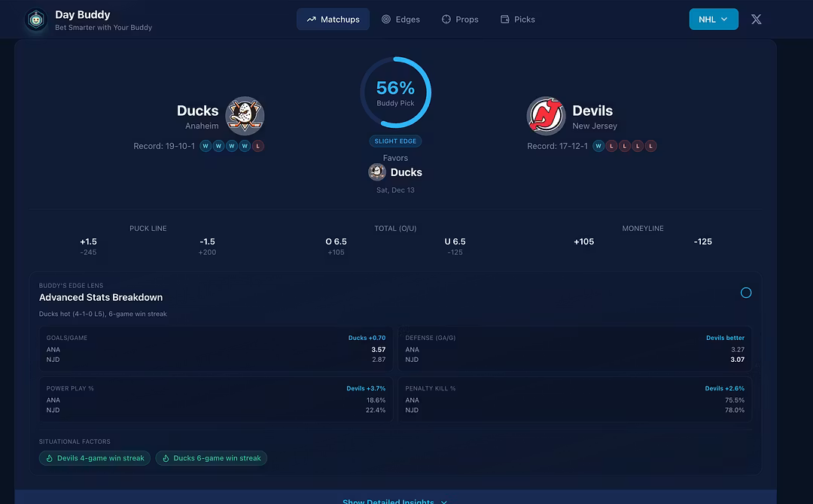Click the Anaheim Ducks team logo

click(x=245, y=115)
